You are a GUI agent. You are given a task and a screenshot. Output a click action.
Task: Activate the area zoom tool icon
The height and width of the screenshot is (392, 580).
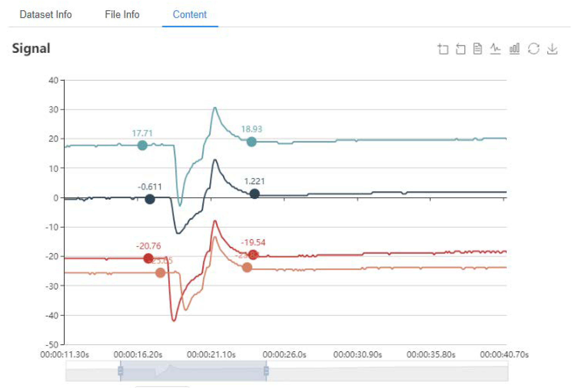click(x=443, y=49)
